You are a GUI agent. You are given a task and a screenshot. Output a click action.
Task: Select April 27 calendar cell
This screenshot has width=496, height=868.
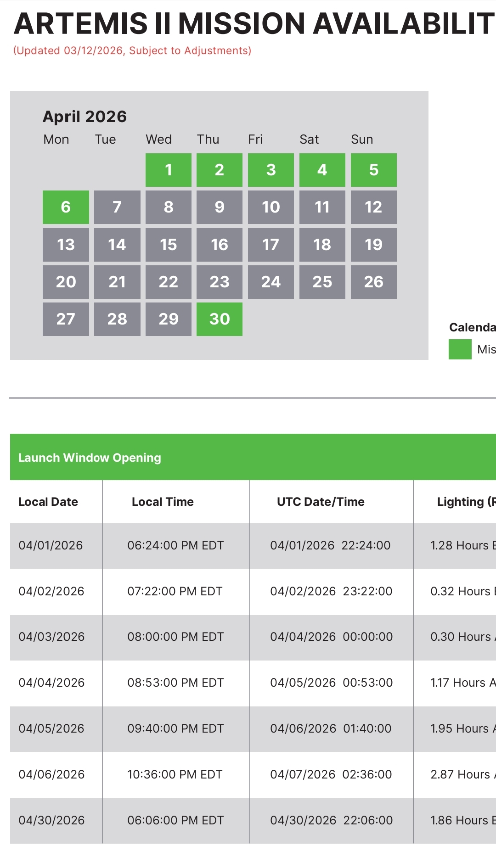coord(66,319)
